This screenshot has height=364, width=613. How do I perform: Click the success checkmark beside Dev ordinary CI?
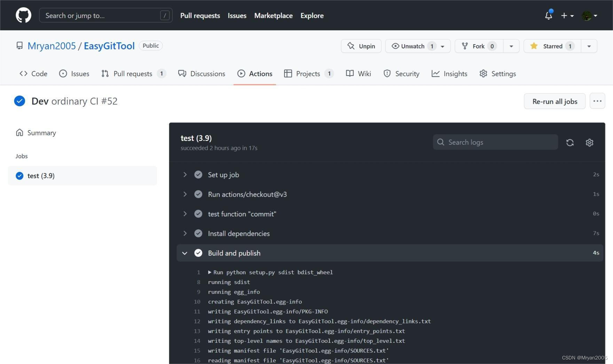19,101
